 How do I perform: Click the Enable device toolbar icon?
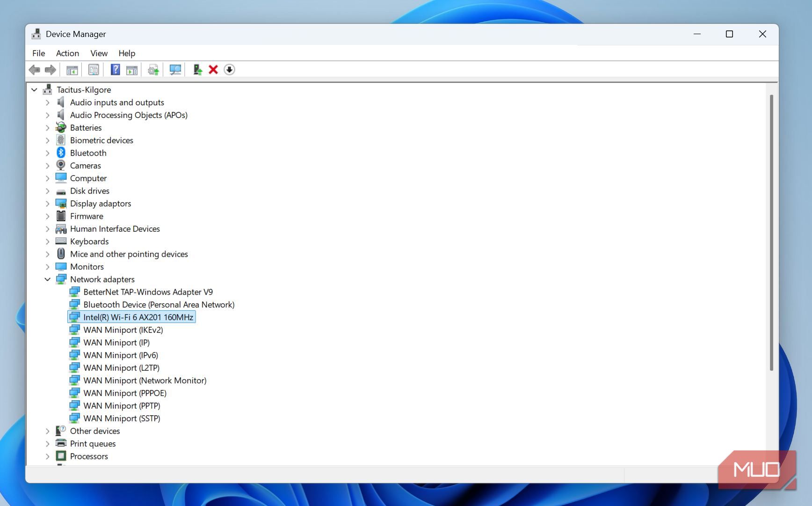(x=197, y=70)
